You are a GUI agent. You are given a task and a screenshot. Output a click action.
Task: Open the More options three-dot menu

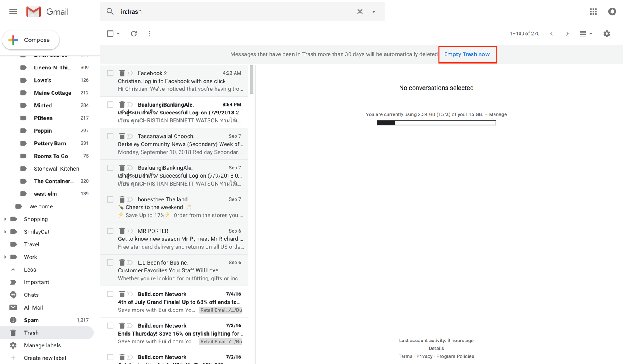150,34
